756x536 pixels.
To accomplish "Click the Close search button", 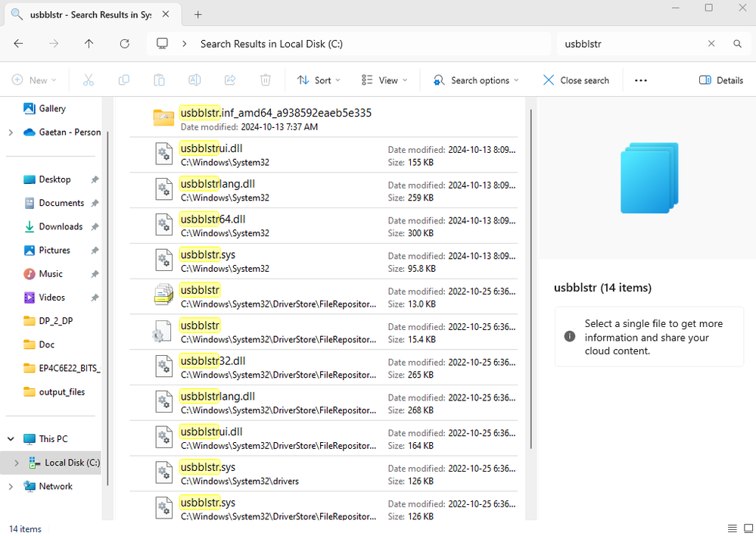I will pos(576,80).
